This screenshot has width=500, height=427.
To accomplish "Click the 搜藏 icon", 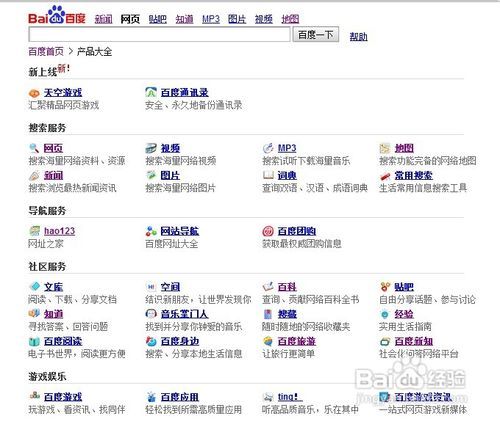I will [x=268, y=314].
